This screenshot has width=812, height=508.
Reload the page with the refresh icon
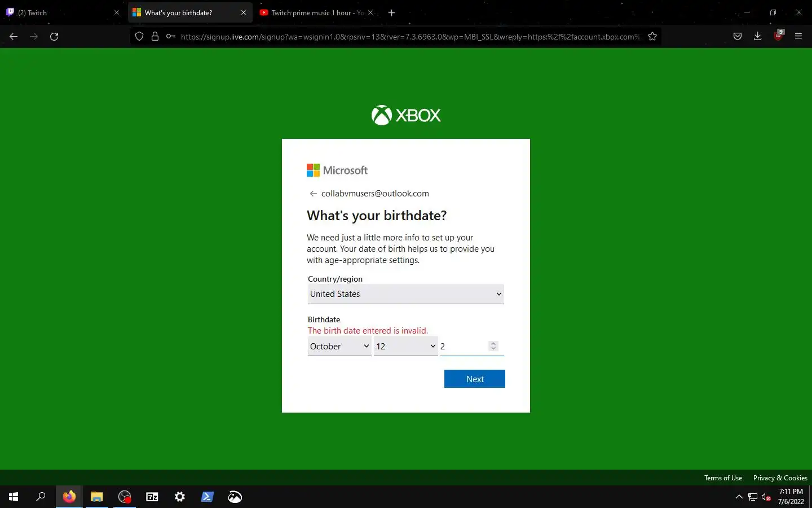pos(54,37)
